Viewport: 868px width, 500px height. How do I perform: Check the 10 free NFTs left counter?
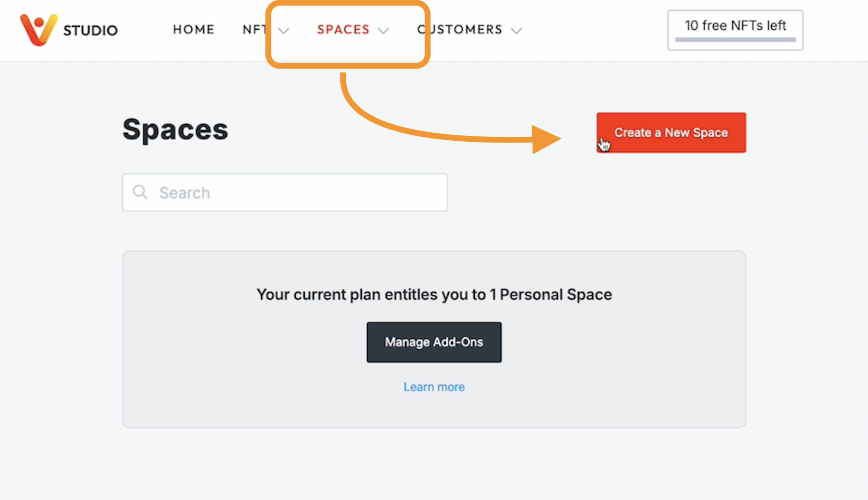[x=735, y=26]
